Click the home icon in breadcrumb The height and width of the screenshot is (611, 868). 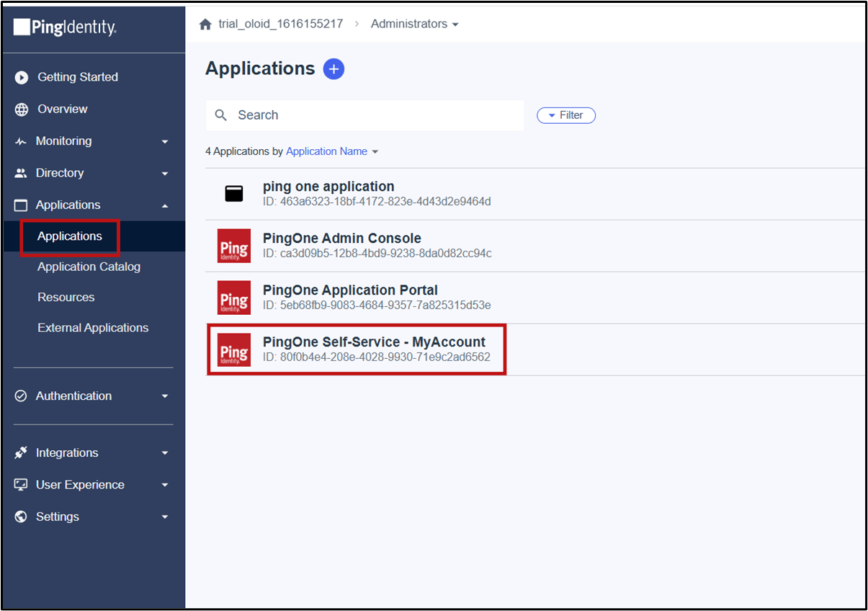[x=205, y=24]
